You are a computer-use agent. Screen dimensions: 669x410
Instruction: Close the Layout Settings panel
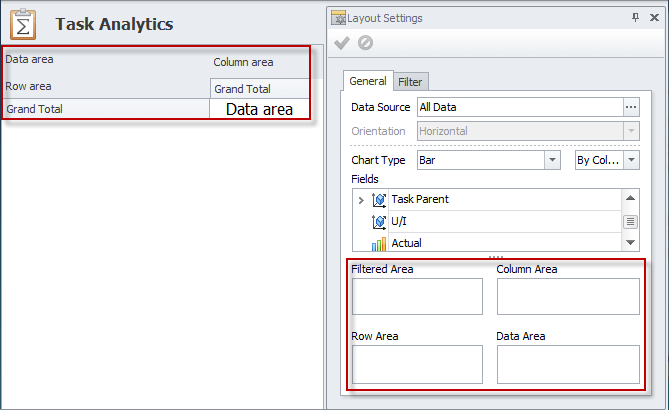pyautogui.click(x=654, y=17)
